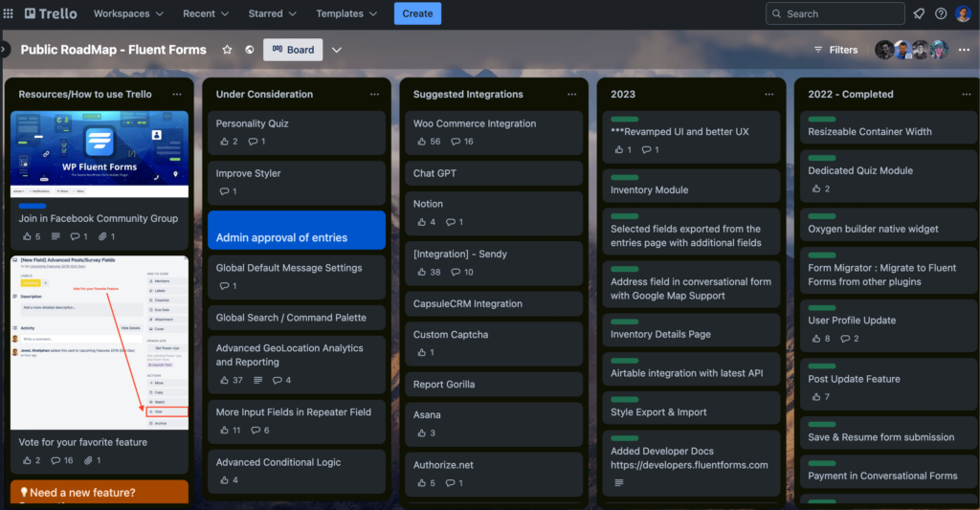
Task: Click the first board member avatar
Action: 883,50
